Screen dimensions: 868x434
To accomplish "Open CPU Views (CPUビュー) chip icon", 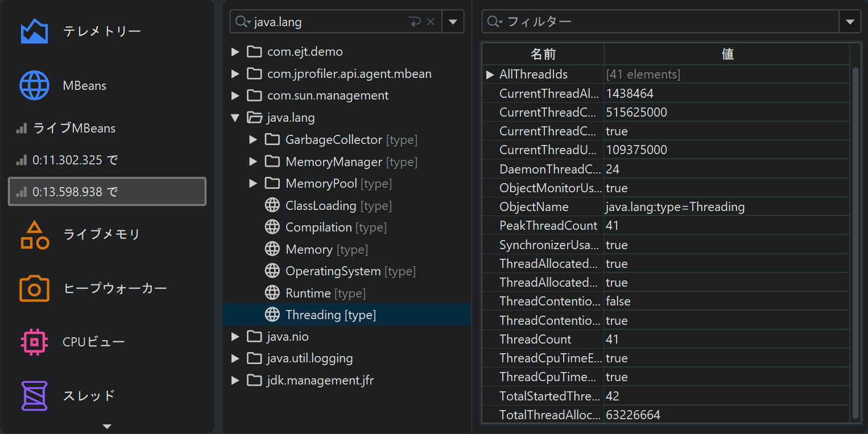I will [34, 342].
